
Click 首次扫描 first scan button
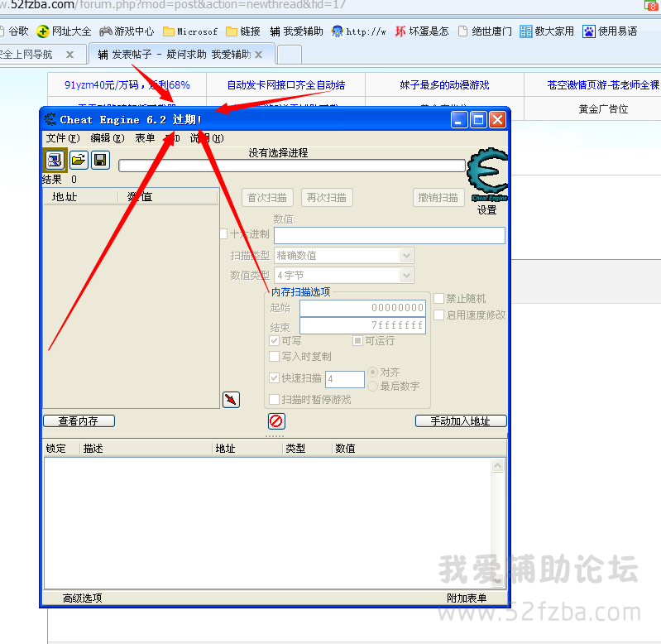click(x=267, y=197)
